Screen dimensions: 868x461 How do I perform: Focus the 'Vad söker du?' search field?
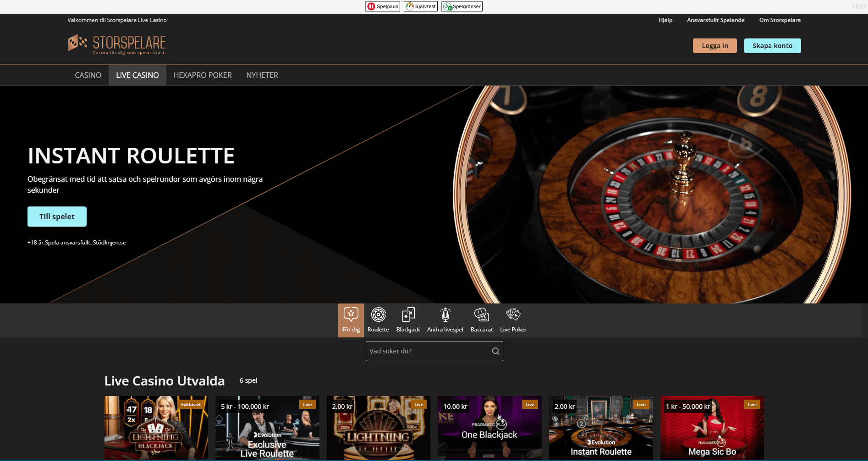429,351
